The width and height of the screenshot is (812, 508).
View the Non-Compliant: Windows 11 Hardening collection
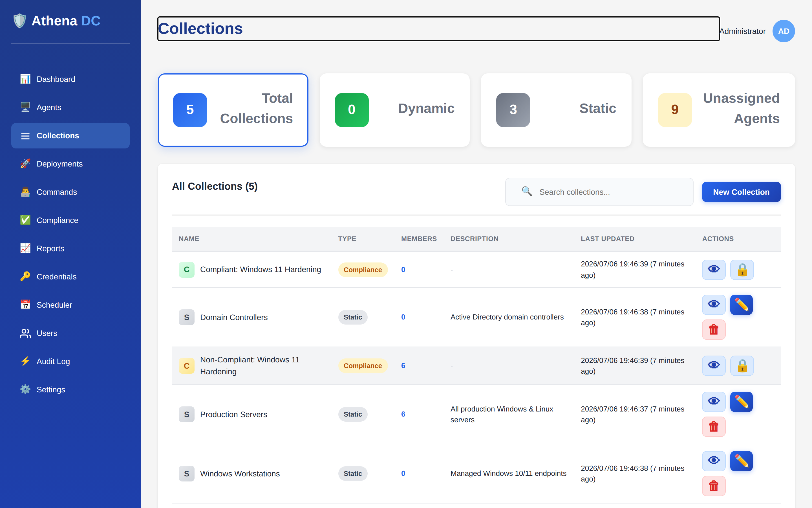(714, 365)
